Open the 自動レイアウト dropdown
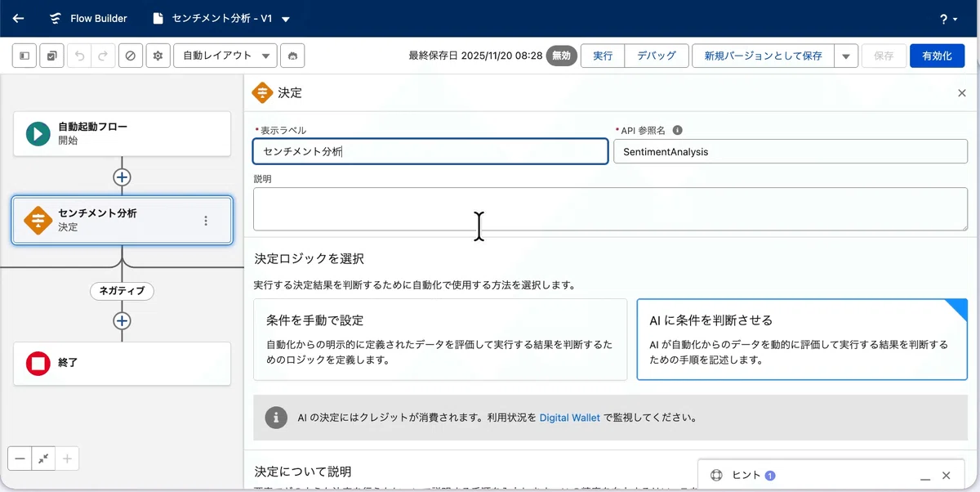The height and width of the screenshot is (492, 980). click(225, 56)
